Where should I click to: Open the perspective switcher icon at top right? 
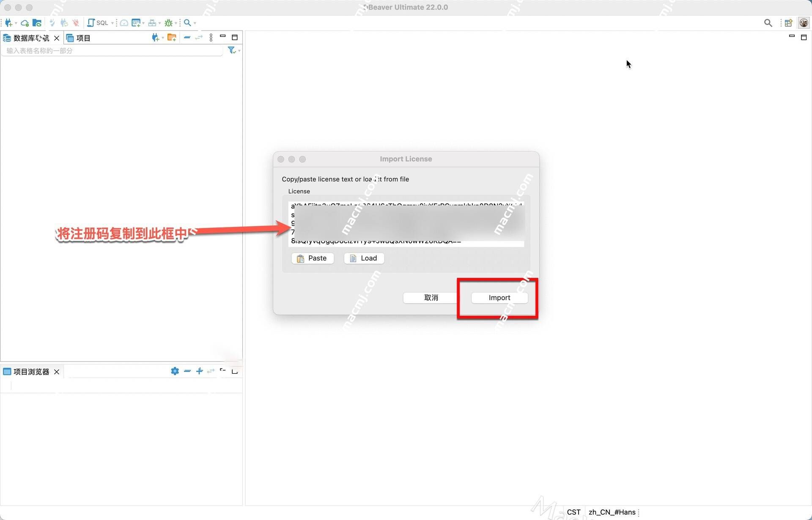[789, 23]
